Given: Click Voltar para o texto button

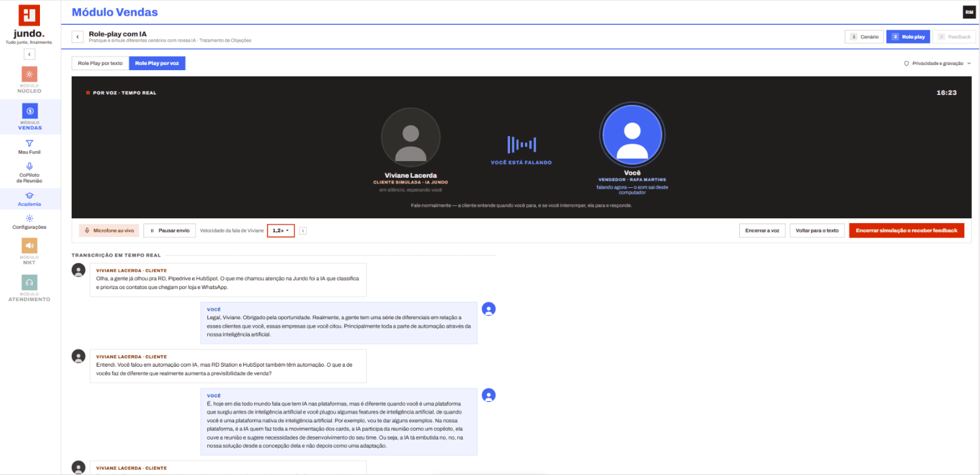Looking at the screenshot, I should (x=817, y=231).
